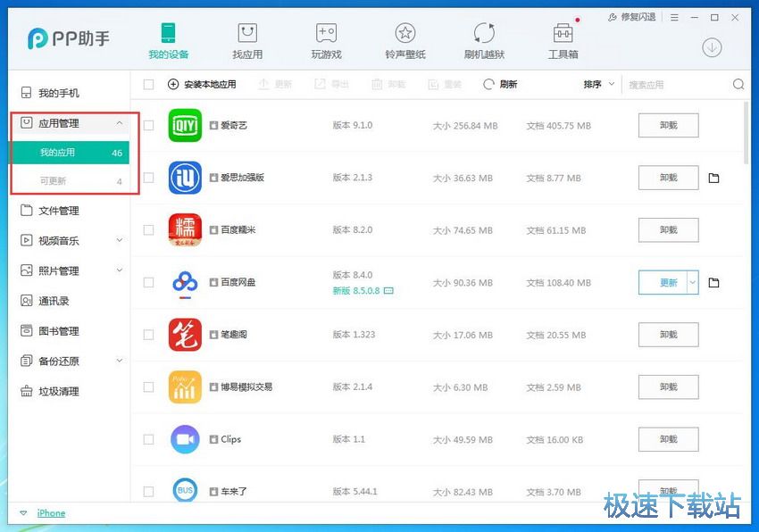Check the 百度糯米 row checkbox
The height and width of the screenshot is (532, 759).
tap(148, 230)
